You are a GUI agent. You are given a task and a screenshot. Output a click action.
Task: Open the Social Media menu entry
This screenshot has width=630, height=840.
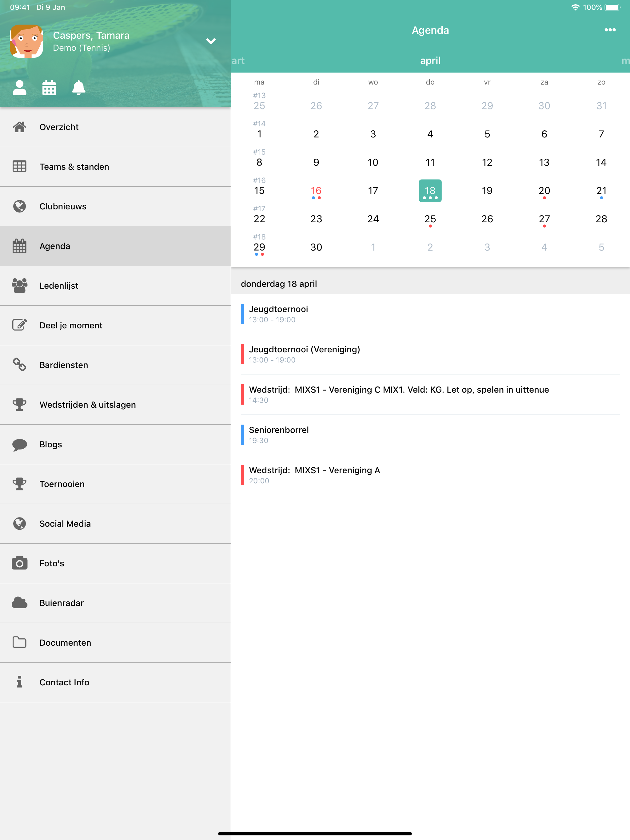[116, 524]
